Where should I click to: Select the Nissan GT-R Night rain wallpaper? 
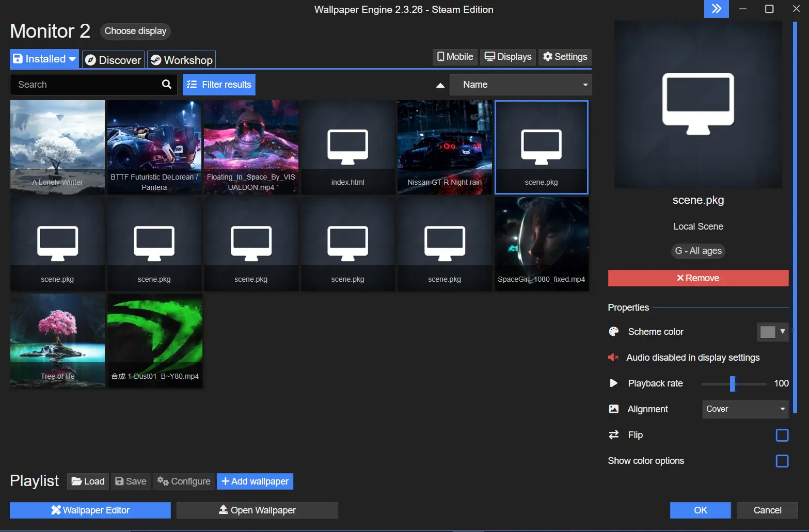[445, 147]
